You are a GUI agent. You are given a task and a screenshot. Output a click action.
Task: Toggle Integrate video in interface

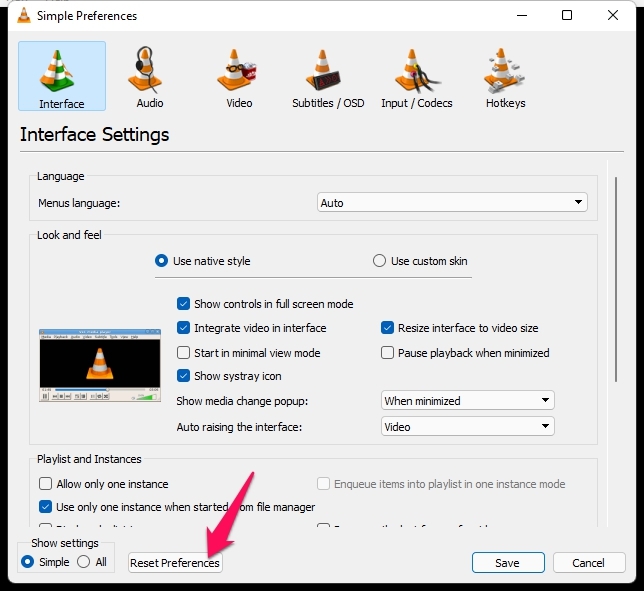pyautogui.click(x=251, y=328)
